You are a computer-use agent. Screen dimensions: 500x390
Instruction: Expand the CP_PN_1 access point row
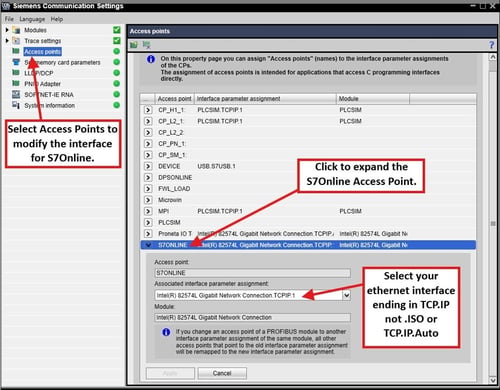[148, 144]
